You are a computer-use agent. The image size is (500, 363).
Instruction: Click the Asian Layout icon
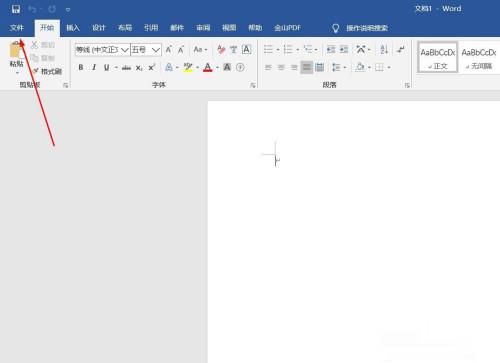[361, 49]
